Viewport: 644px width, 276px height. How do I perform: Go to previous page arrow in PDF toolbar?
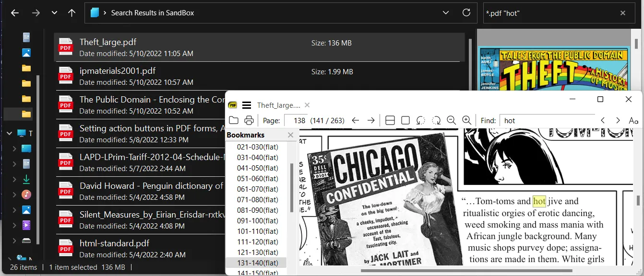[x=355, y=120]
